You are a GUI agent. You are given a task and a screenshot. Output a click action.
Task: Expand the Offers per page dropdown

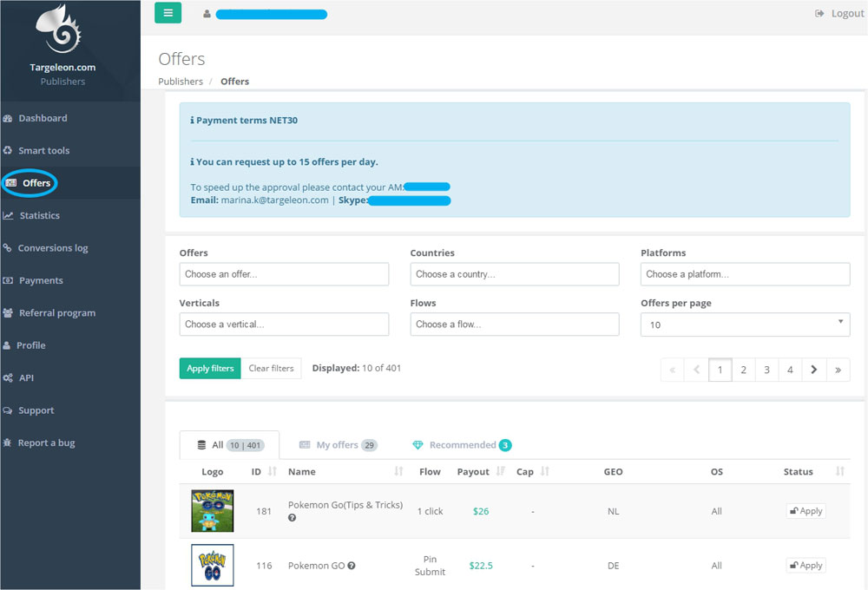click(x=745, y=324)
